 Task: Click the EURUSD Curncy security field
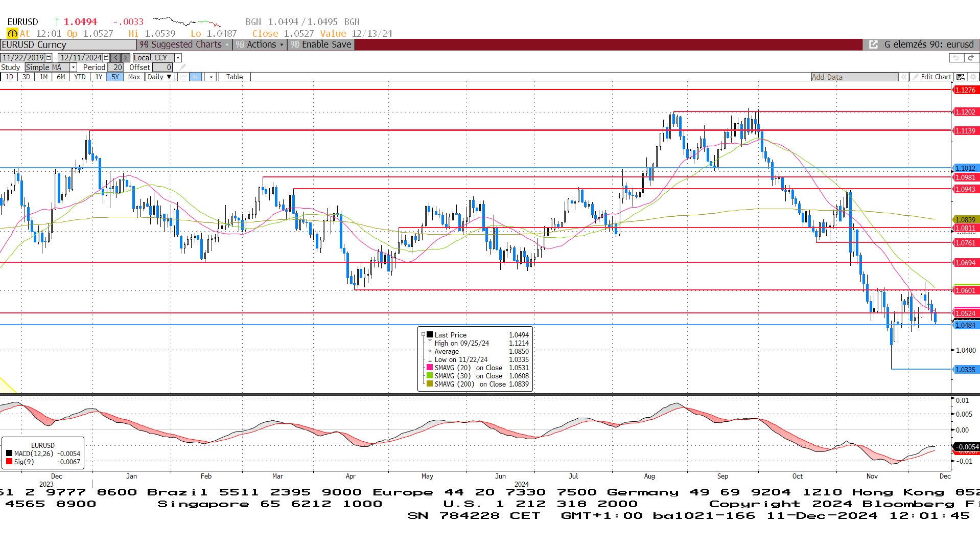[68, 44]
